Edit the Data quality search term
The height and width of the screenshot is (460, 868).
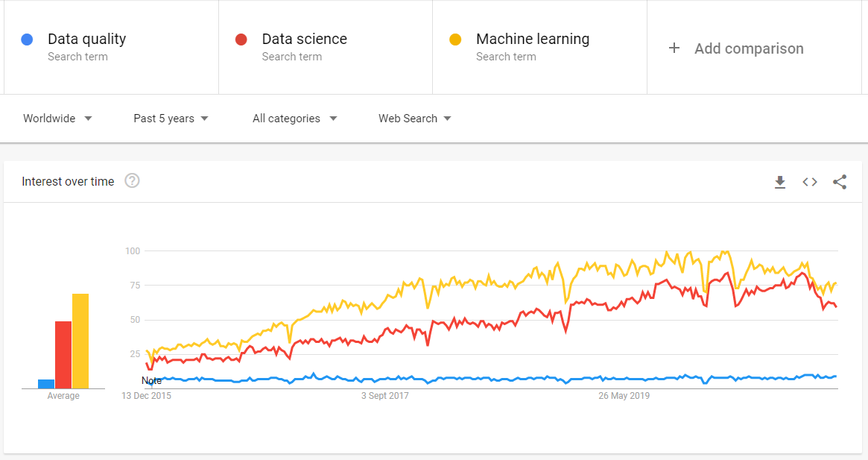86,40
